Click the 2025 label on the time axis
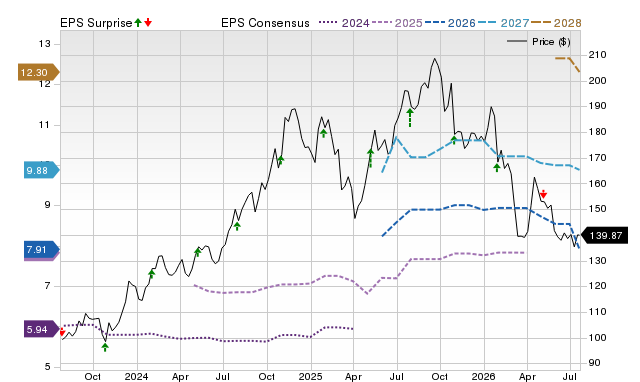This screenshot has width=640, height=382. [311, 376]
